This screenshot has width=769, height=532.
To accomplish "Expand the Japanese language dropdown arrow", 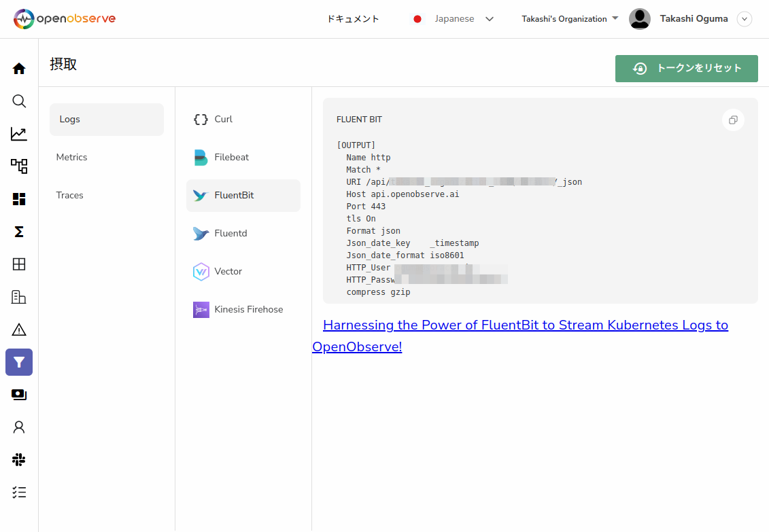I will pos(490,19).
